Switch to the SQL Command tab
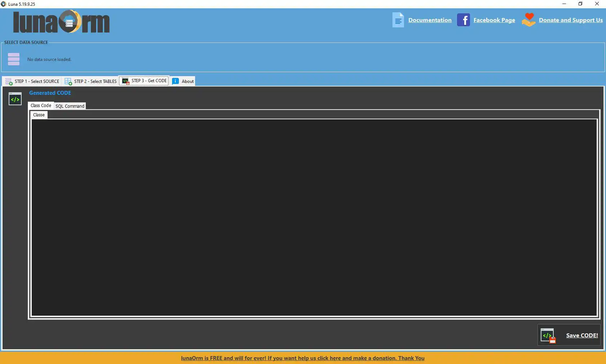This screenshot has height=364, width=606. pyautogui.click(x=70, y=106)
